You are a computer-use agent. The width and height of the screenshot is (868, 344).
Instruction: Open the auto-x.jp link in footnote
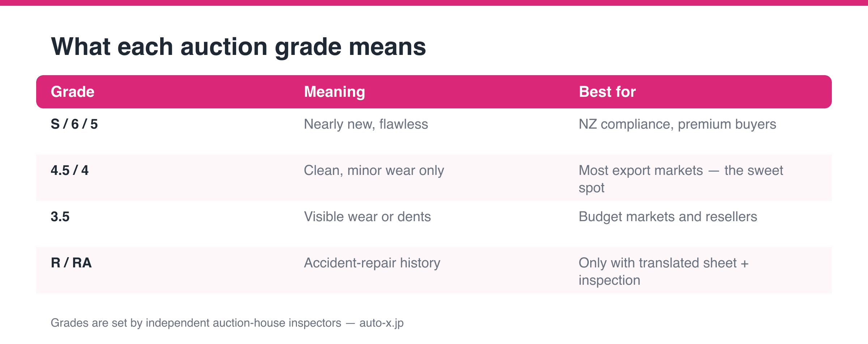coord(382,323)
